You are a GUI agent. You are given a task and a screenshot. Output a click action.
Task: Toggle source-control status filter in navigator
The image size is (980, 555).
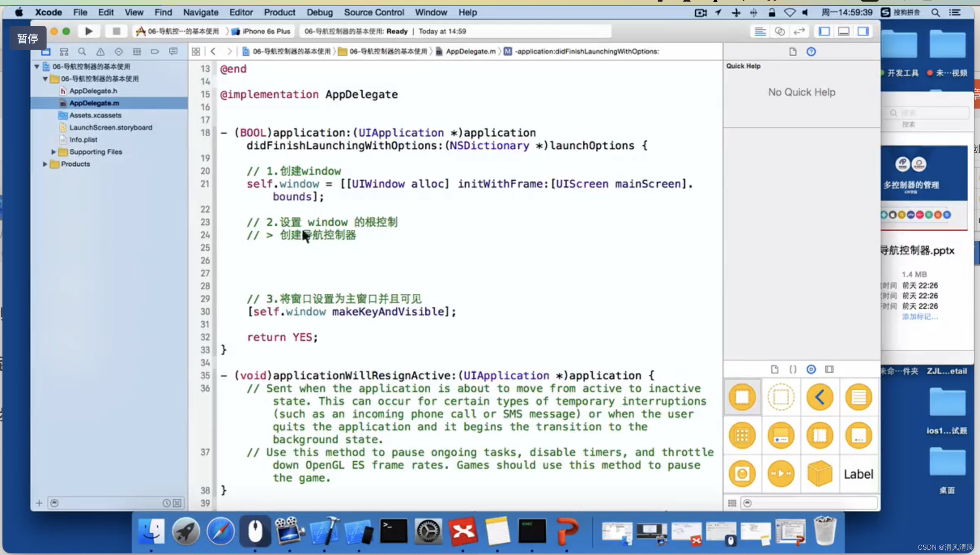tap(177, 503)
